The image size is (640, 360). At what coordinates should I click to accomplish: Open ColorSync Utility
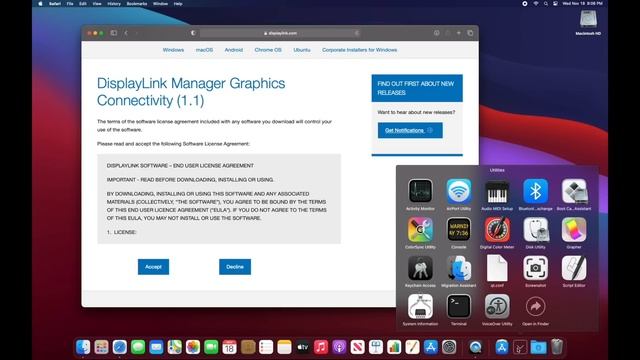420,229
